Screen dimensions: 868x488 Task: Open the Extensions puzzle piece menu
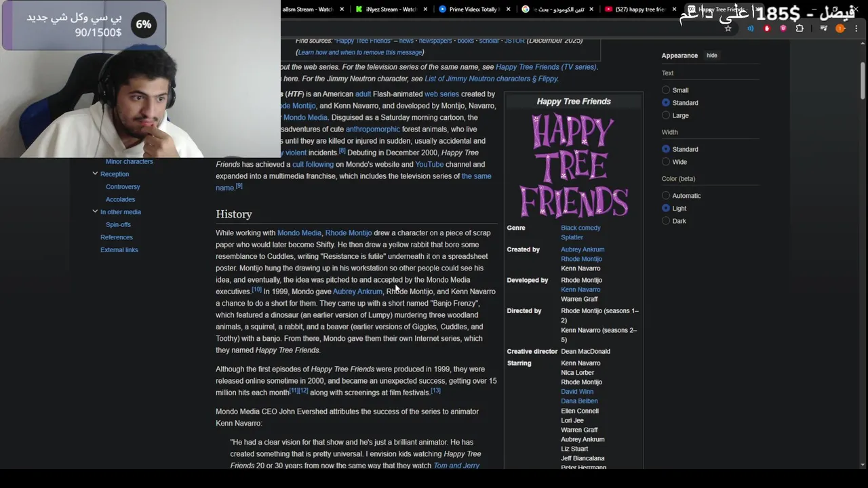[800, 28]
